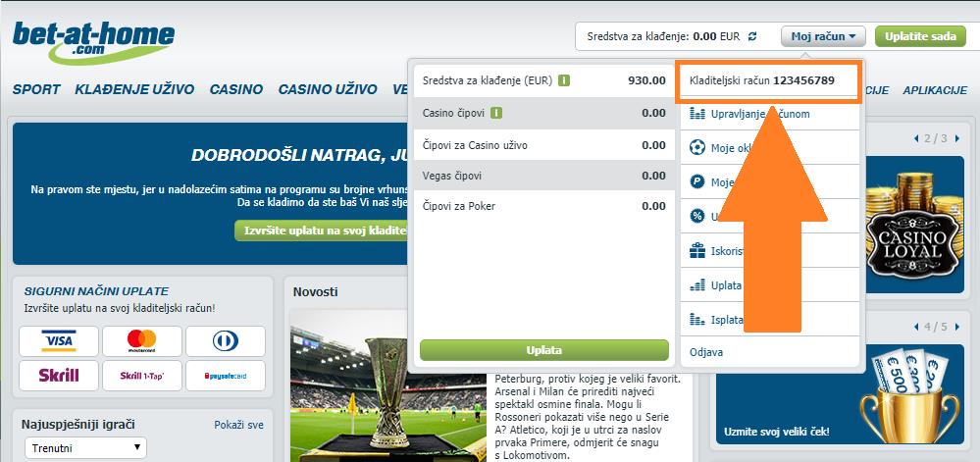Click the Uplatite sada button
980x462 pixels.
920,36
